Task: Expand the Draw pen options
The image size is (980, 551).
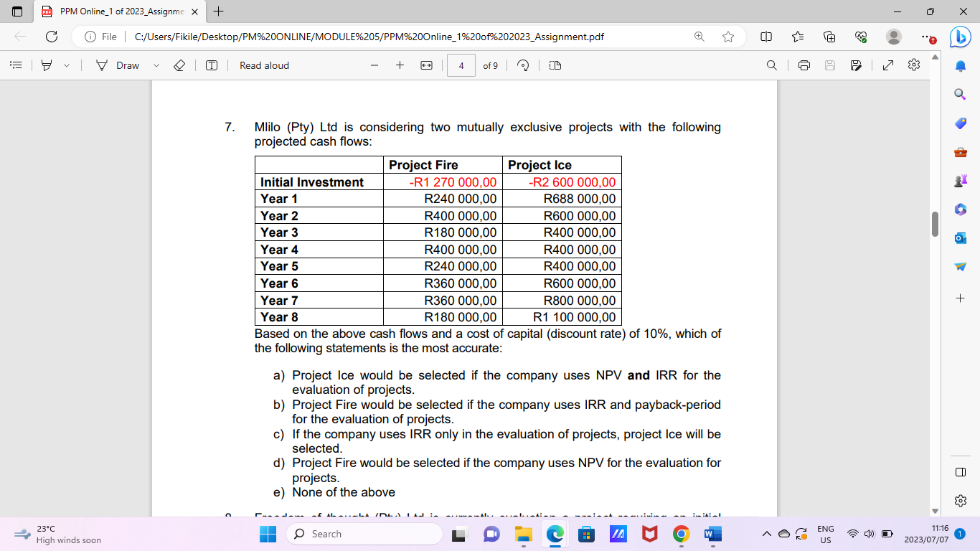Action: pos(155,65)
